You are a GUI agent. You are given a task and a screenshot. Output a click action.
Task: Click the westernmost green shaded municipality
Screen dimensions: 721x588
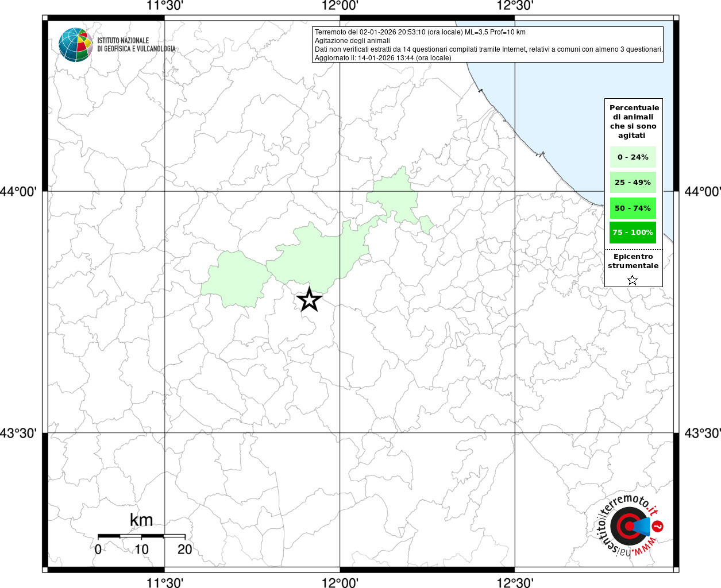click(236, 280)
